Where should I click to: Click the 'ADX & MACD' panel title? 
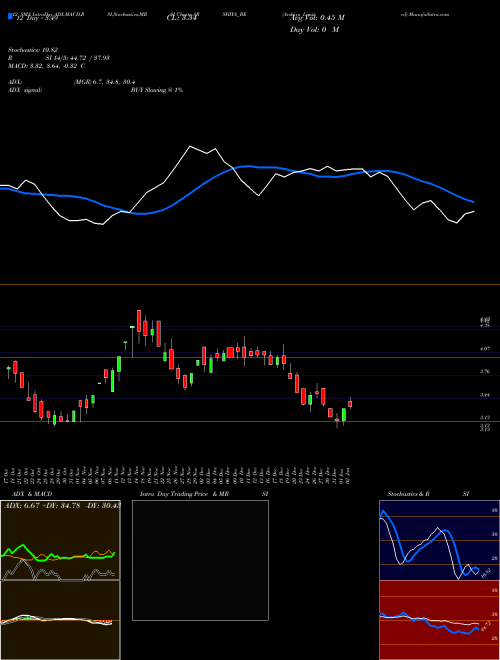coord(32,494)
